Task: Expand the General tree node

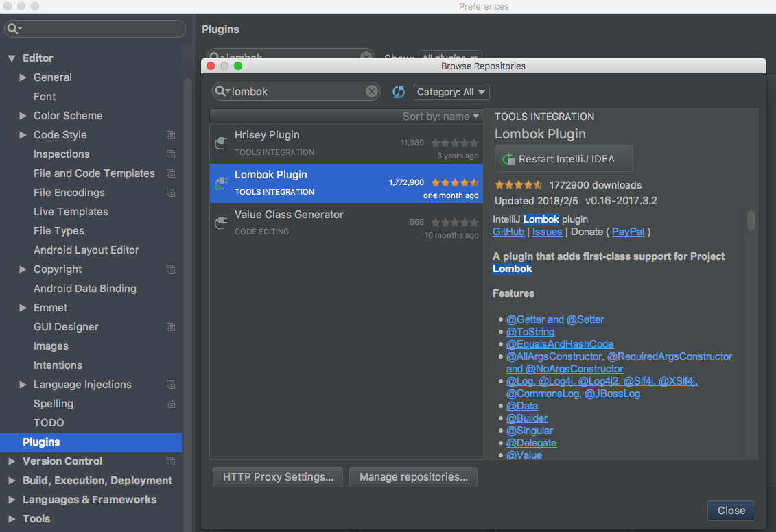Action: pos(23,77)
